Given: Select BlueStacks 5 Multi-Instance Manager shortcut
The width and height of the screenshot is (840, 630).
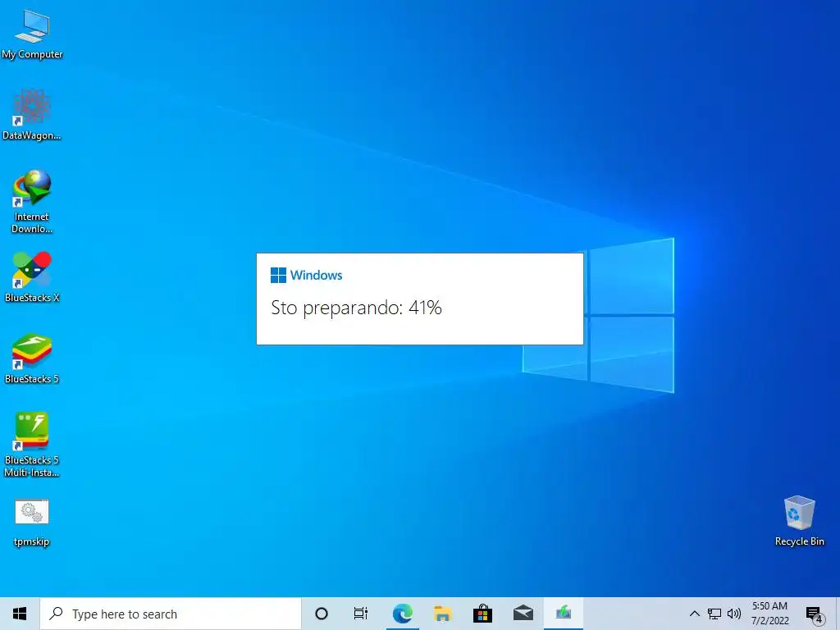Looking at the screenshot, I should pos(32,445).
